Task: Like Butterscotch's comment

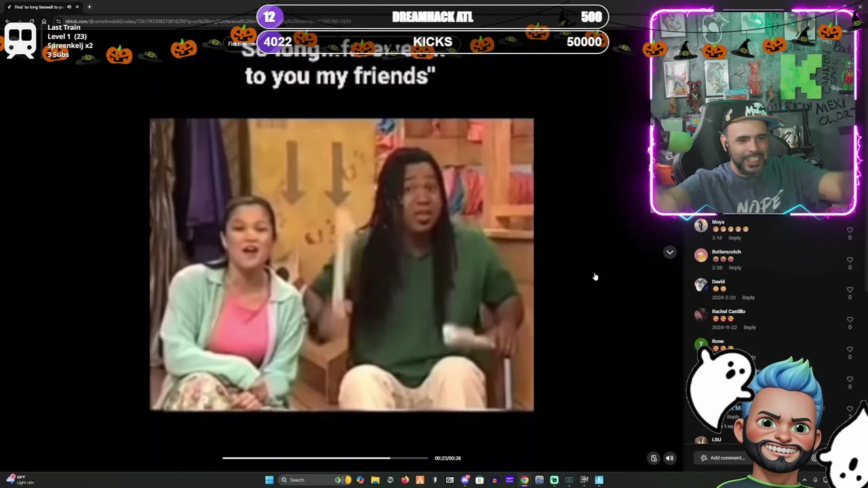Action: pyautogui.click(x=850, y=260)
